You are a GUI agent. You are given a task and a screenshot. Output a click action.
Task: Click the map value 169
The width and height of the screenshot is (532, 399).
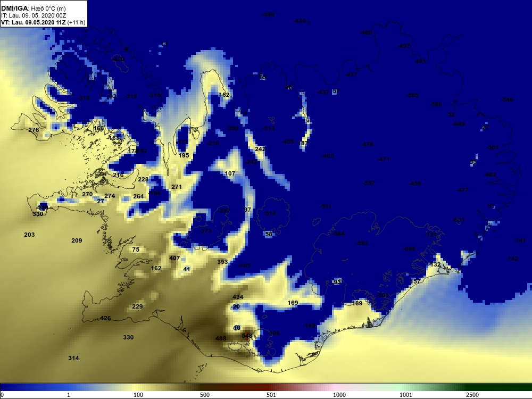tap(293, 303)
